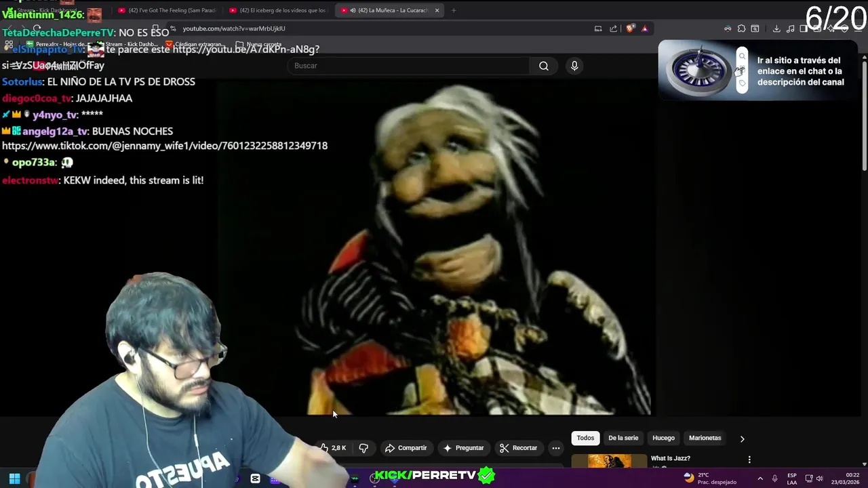Open browser extensions puzzle icon
This screenshot has width=868, height=488.
[741, 28]
